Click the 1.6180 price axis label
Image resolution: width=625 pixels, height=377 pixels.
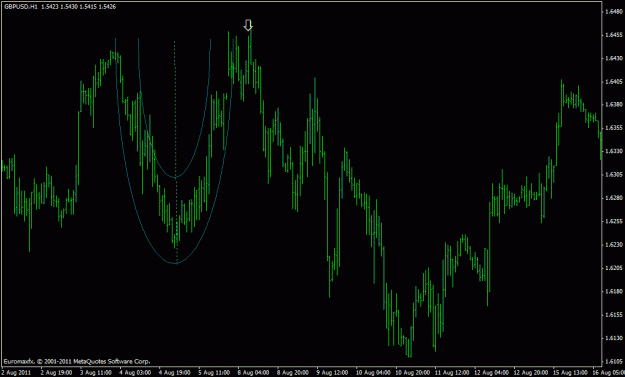[x=614, y=291]
